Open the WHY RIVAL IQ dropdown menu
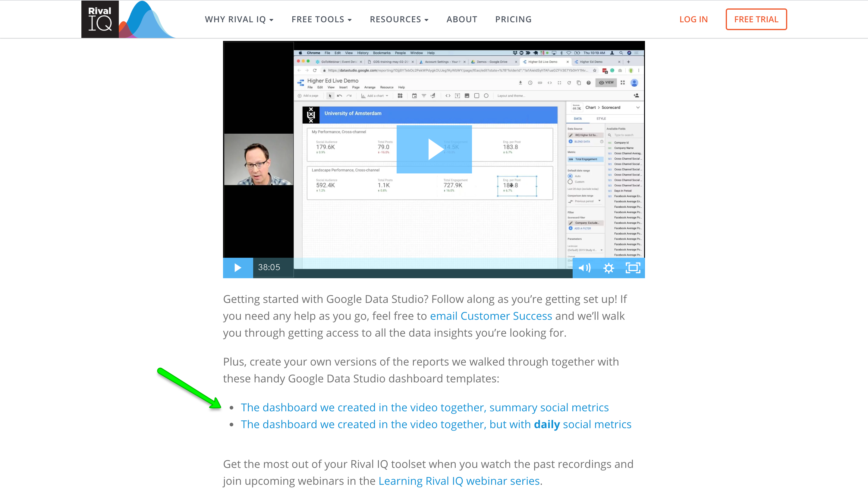The height and width of the screenshot is (495, 868). coord(239,19)
